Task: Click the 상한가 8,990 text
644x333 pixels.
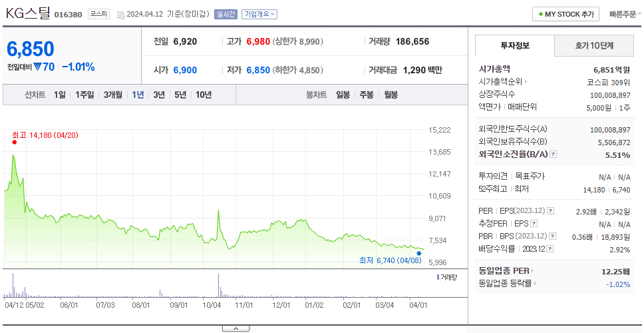Action: pyautogui.click(x=297, y=41)
